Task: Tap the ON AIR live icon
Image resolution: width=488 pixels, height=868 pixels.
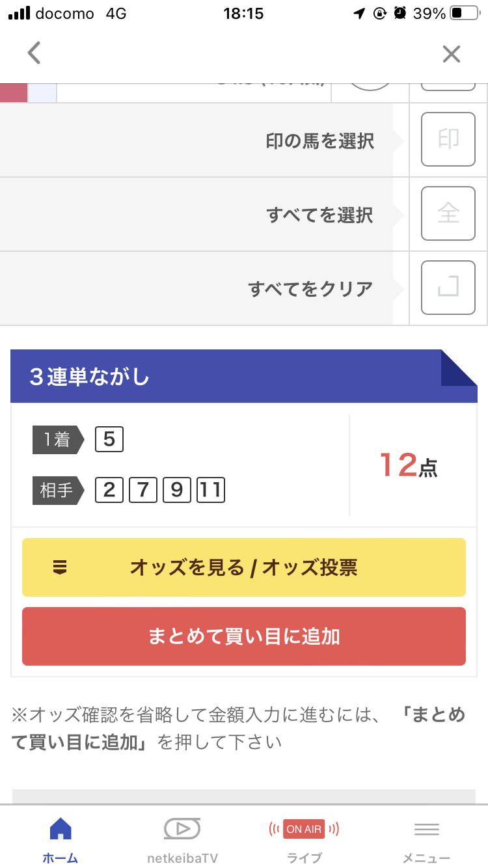Action: click(304, 830)
